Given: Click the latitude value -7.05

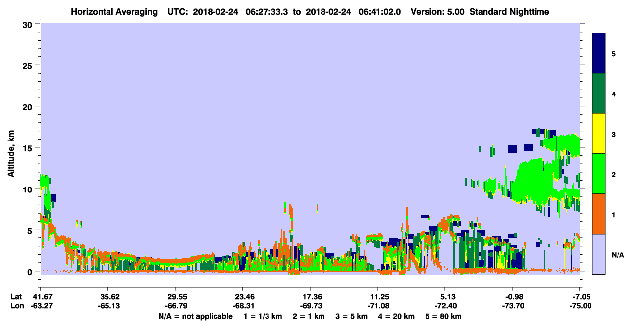Looking at the screenshot, I should pyautogui.click(x=580, y=297).
